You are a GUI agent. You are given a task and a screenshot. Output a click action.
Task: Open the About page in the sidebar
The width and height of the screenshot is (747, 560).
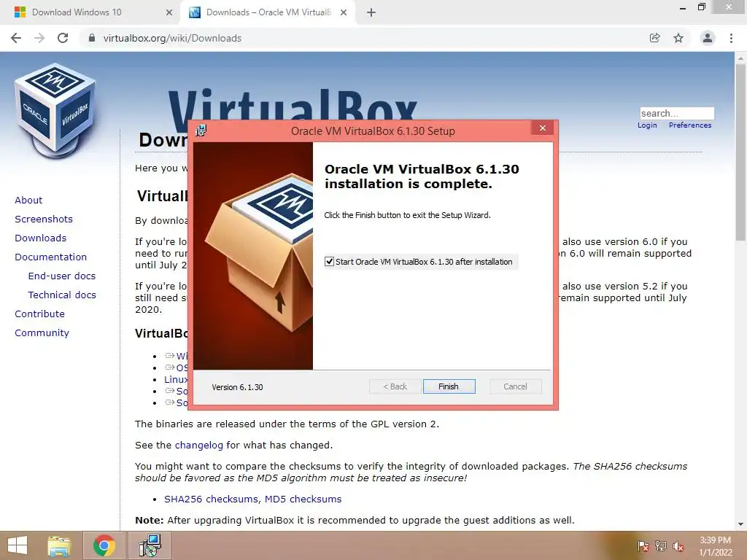(28, 200)
